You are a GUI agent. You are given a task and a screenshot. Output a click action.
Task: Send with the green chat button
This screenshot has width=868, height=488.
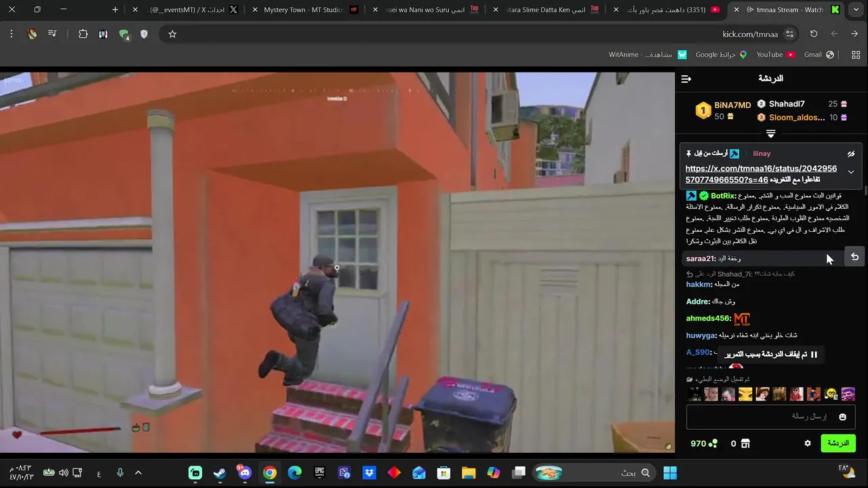[x=838, y=443]
